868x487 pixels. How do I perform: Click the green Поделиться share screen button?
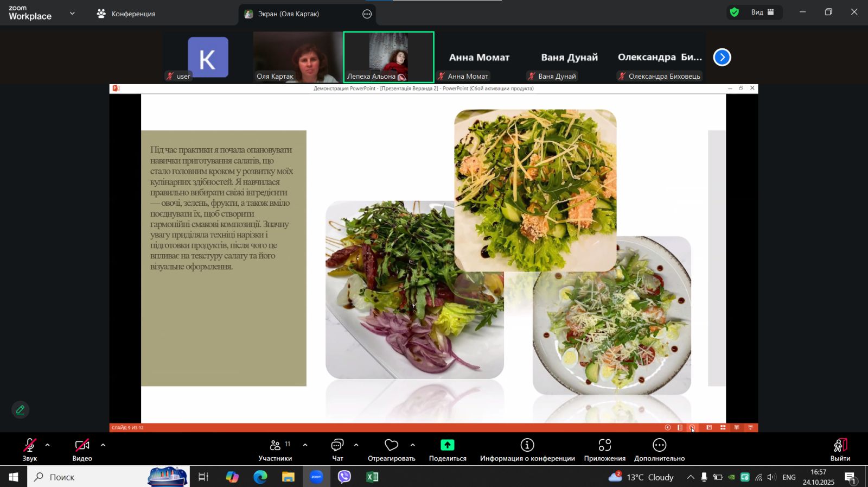[x=447, y=449]
